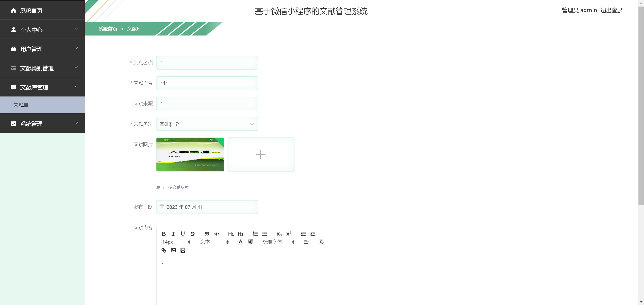Insert a blockquote in editor
The image size is (644, 305).
tap(207, 234)
